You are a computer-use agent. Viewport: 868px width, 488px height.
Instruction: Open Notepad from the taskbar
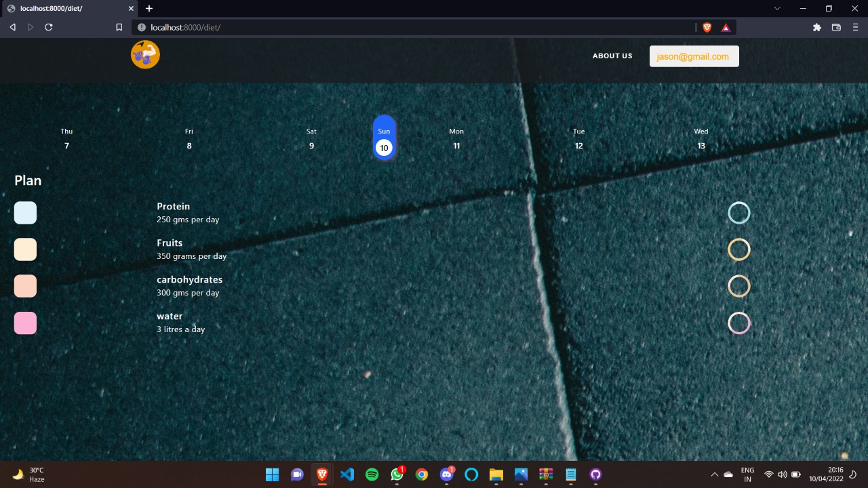(571, 474)
